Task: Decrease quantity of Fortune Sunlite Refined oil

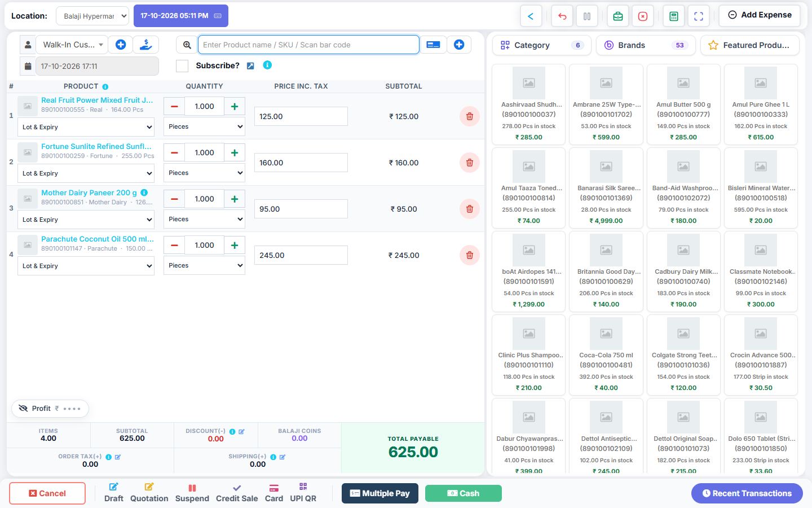Action: tap(174, 152)
